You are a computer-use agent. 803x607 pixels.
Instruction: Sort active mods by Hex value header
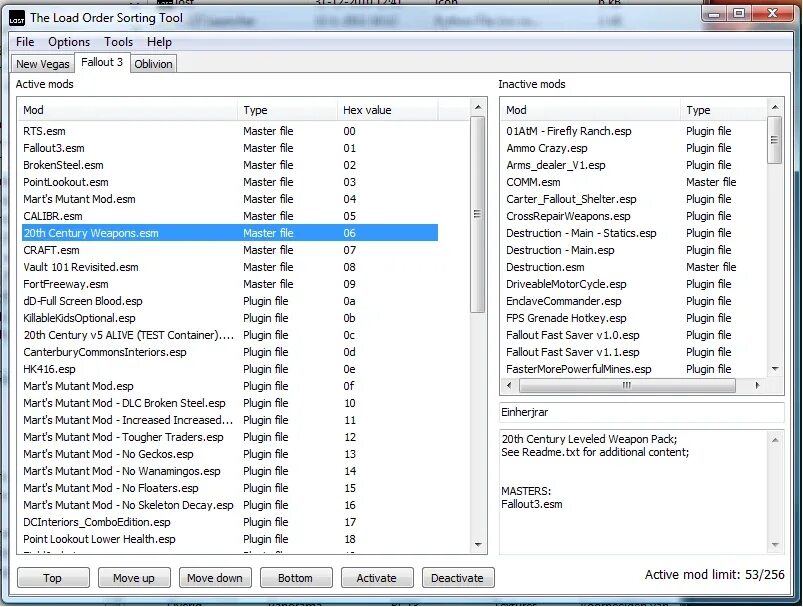point(388,110)
